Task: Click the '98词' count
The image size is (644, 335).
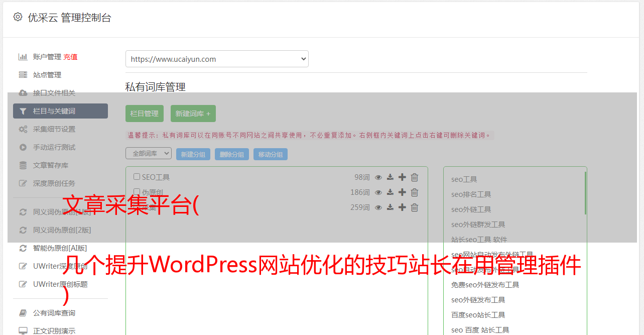Action: click(x=362, y=177)
